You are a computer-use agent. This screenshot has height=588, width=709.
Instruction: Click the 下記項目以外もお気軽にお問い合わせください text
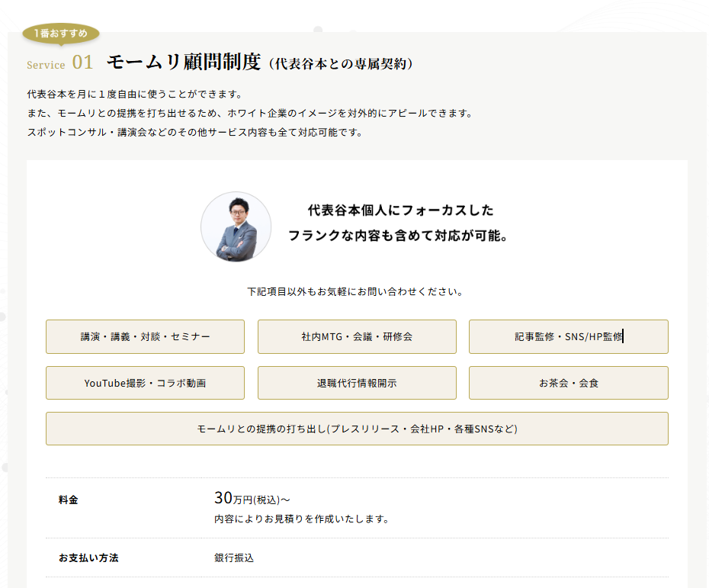(x=356, y=291)
